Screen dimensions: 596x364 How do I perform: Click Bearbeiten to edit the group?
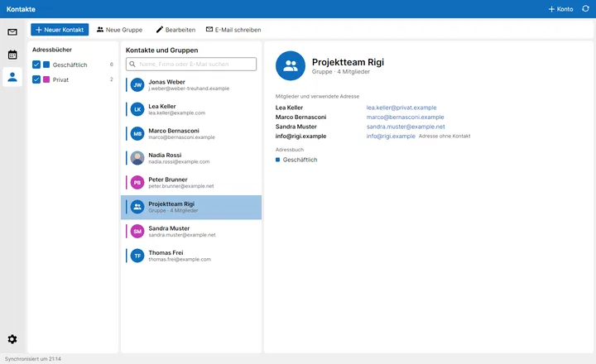tap(175, 30)
